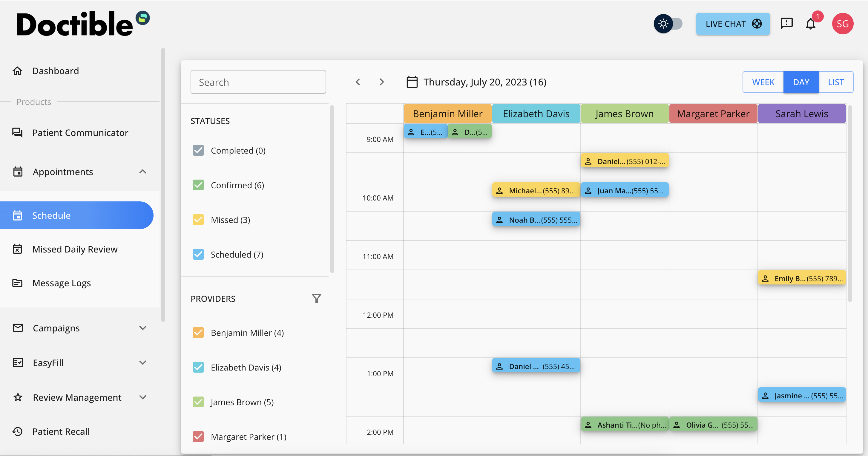Uncheck the Missed status filter

(198, 219)
